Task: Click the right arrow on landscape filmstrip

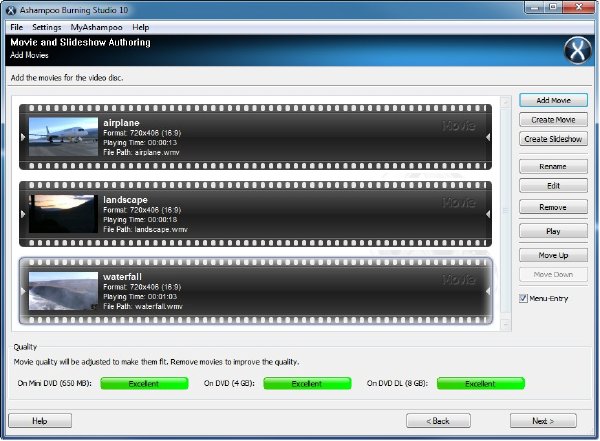Action: pos(488,214)
